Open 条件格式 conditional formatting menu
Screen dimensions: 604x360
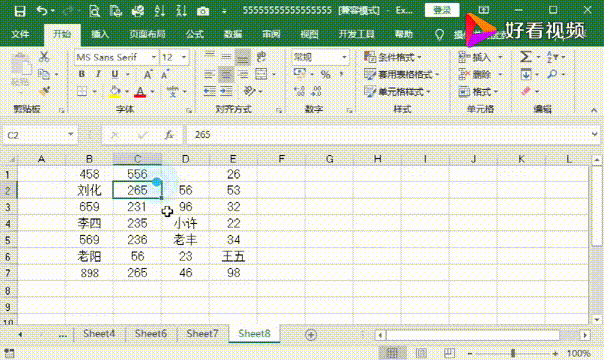coord(393,57)
